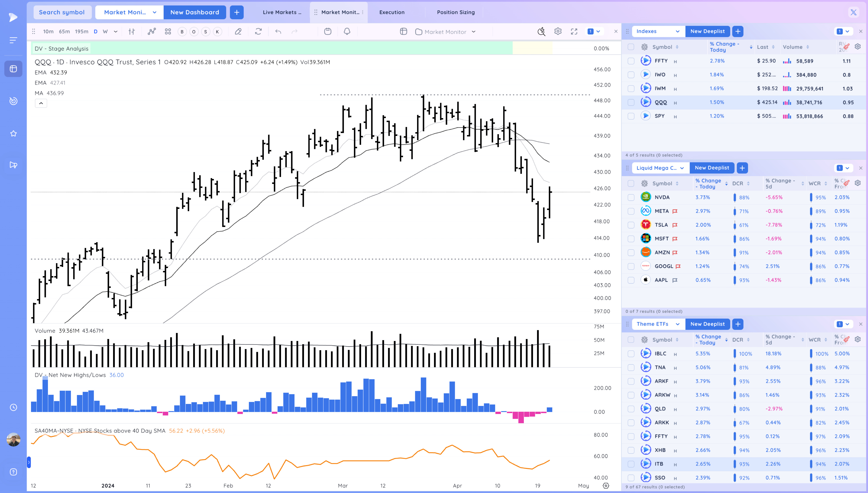The width and height of the screenshot is (868, 493).
Task: Sort Indexes by Volume column
Action: (796, 47)
